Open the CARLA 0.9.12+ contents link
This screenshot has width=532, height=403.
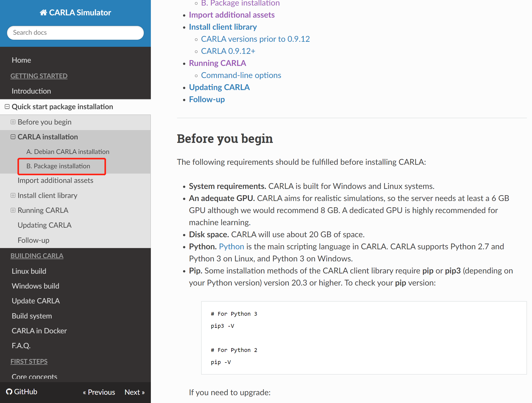point(228,51)
